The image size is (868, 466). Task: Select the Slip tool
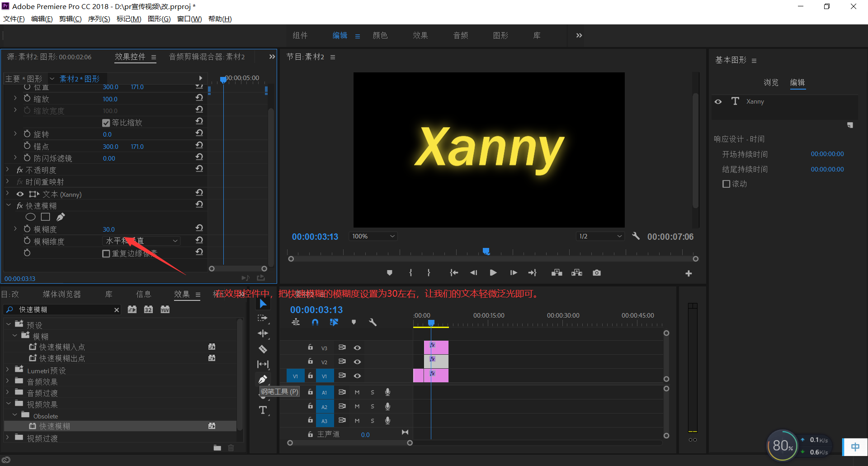click(263, 364)
